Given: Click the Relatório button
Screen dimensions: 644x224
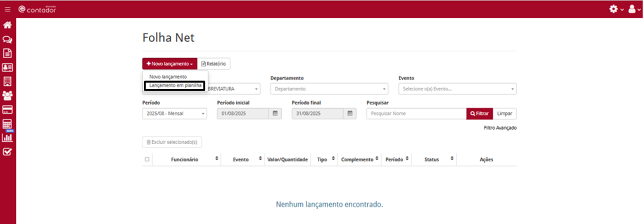Looking at the screenshot, I should coord(214,64).
